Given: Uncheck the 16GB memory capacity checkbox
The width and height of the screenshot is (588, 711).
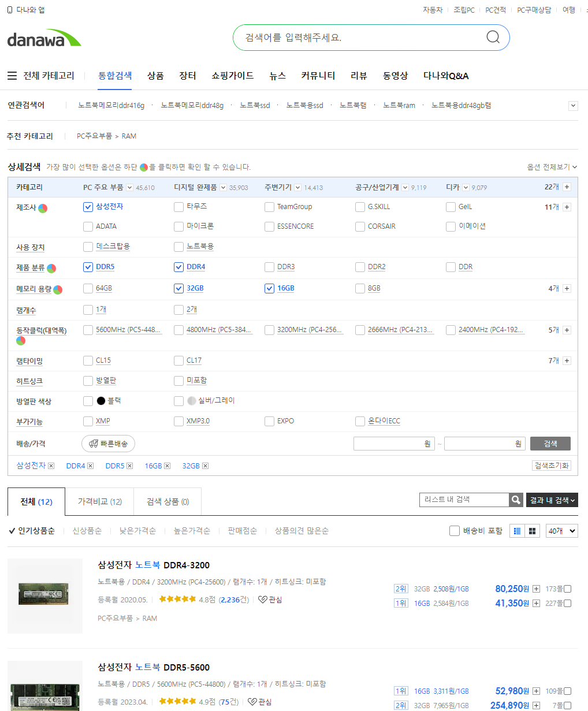Looking at the screenshot, I should pyautogui.click(x=269, y=288).
